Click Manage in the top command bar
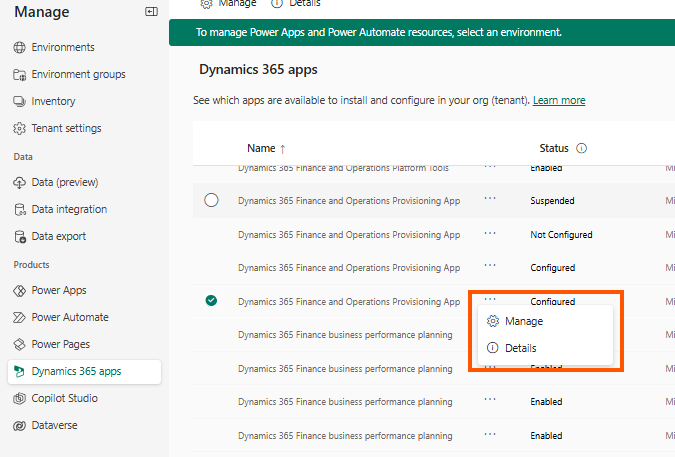This screenshot has height=457, width=675. (229, 3)
